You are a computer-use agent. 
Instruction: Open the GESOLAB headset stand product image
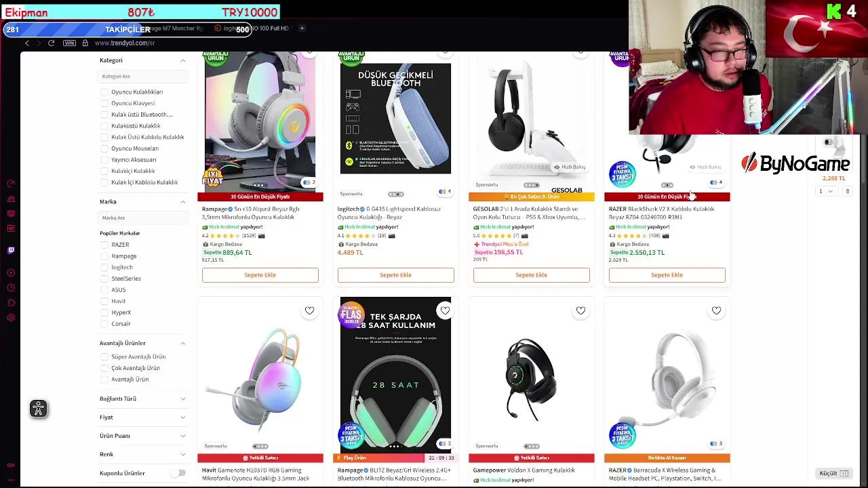[x=531, y=121]
